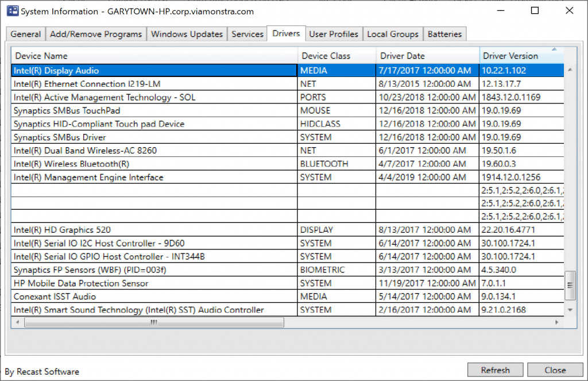This screenshot has height=381, width=588.
Task: Click the vertical scrollbar down arrow
Action: pyautogui.click(x=570, y=309)
